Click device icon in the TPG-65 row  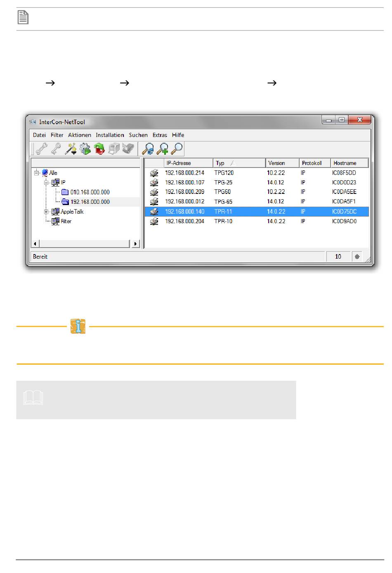(154, 202)
